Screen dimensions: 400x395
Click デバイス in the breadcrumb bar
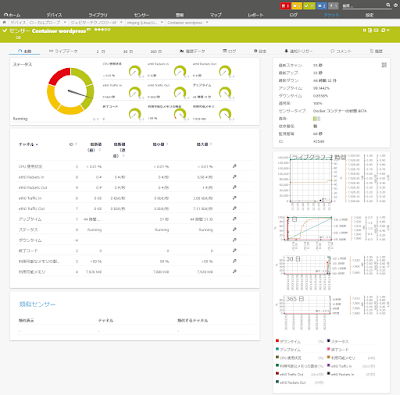18,22
